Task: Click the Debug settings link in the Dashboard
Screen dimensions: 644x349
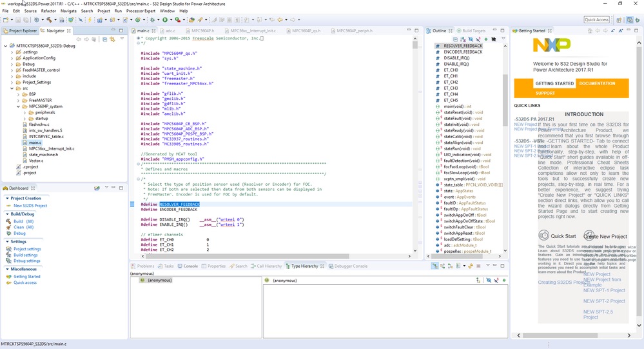Action: pos(26,261)
